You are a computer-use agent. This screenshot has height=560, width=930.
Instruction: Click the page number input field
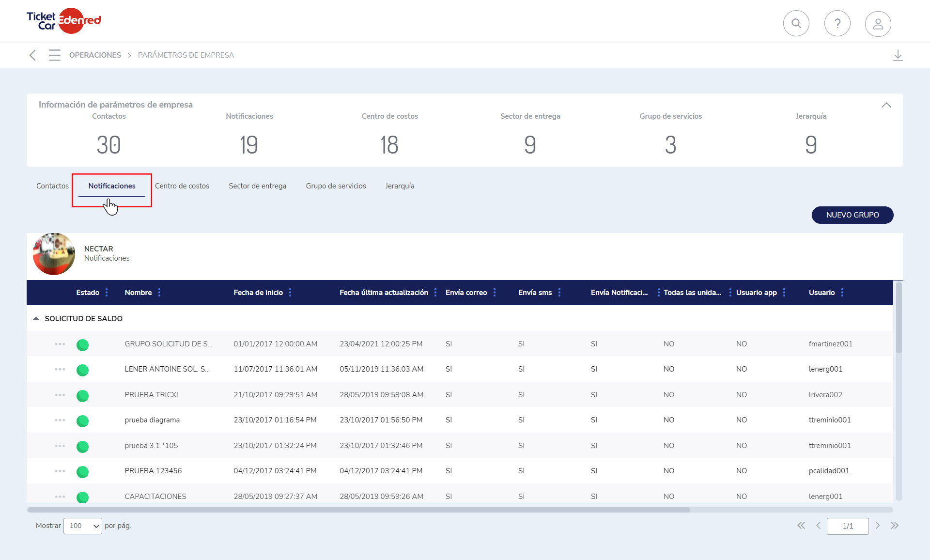point(847,526)
